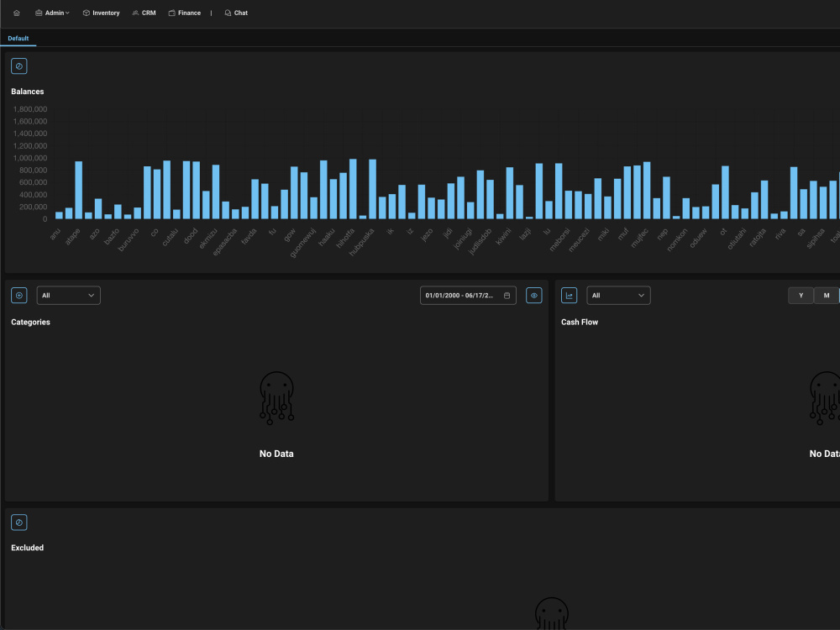Click the Balances panel chart icon
This screenshot has width=840, height=630.
pyautogui.click(x=19, y=66)
